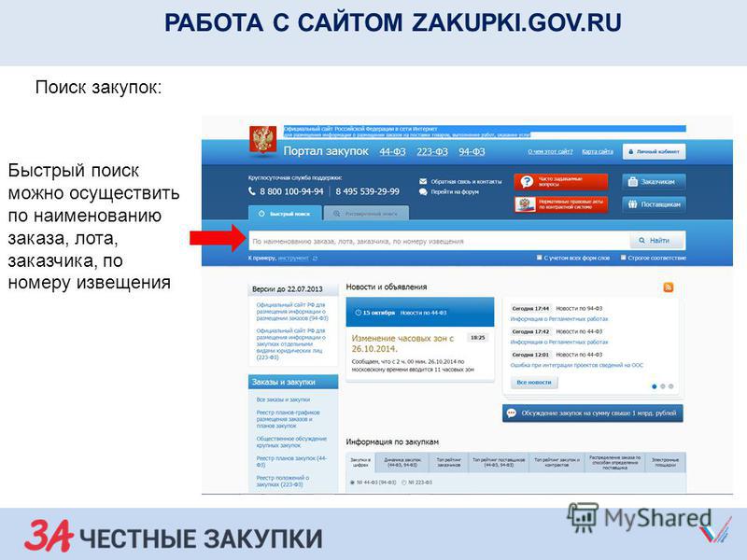The width and height of the screenshot is (747, 560).
Task: Click the 'Заказы и закупки' section header
Action: 293,382
